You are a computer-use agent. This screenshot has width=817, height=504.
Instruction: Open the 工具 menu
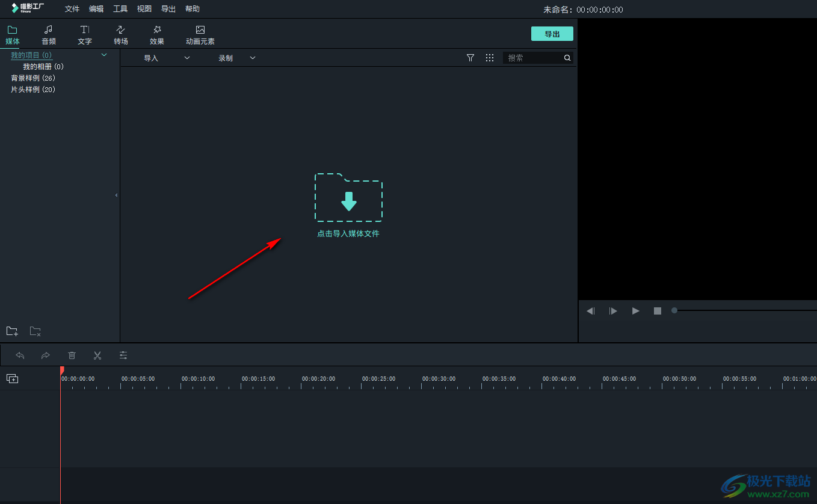coord(120,9)
